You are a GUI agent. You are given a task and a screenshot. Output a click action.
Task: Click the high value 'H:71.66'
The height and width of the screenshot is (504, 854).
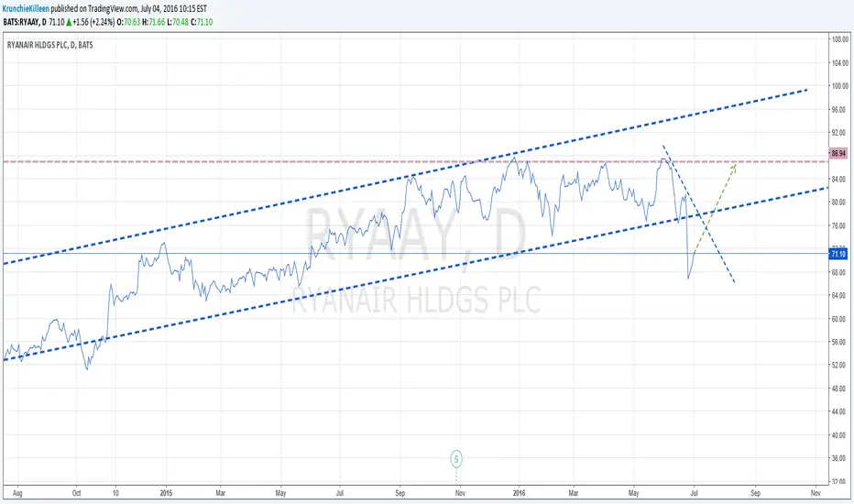coord(154,22)
